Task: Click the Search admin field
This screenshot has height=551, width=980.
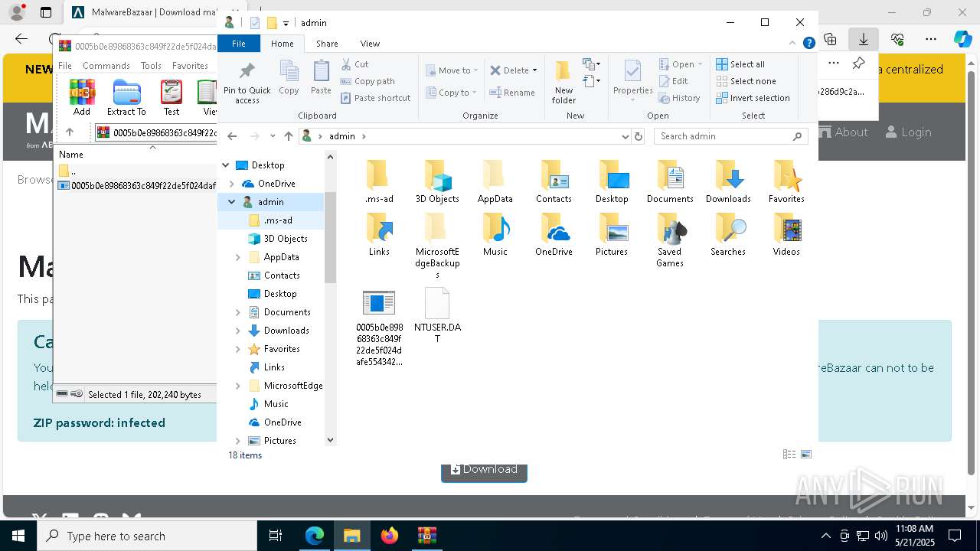Action: point(731,136)
